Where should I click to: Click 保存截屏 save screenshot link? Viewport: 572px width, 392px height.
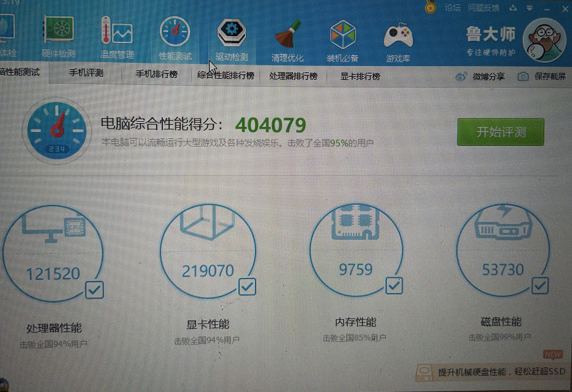tap(550, 77)
